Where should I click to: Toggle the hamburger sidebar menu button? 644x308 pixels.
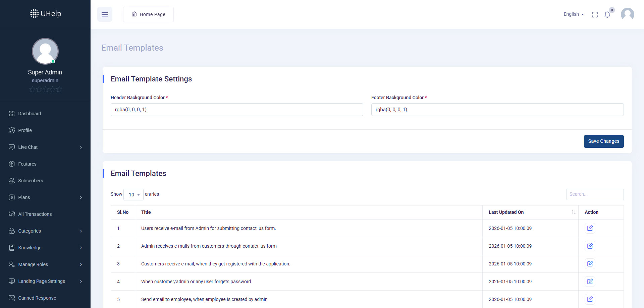point(105,14)
